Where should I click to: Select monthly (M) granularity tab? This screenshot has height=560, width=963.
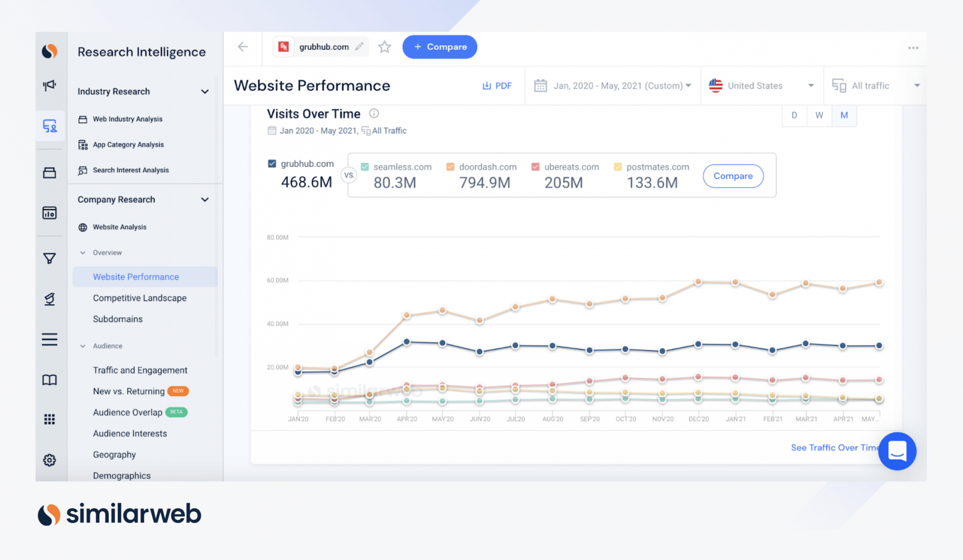pos(844,115)
